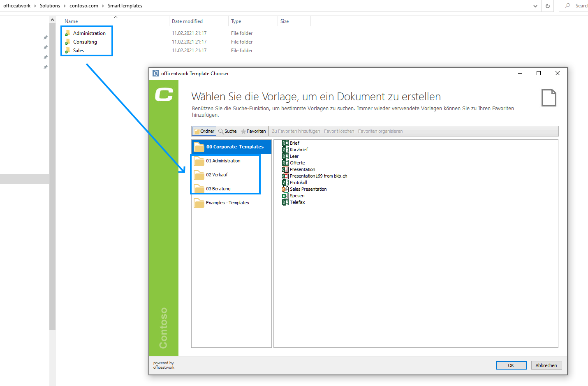Image resolution: width=588 pixels, height=386 pixels.
Task: Click the 00 Corporate-Templates folder icon
Action: pos(199,147)
